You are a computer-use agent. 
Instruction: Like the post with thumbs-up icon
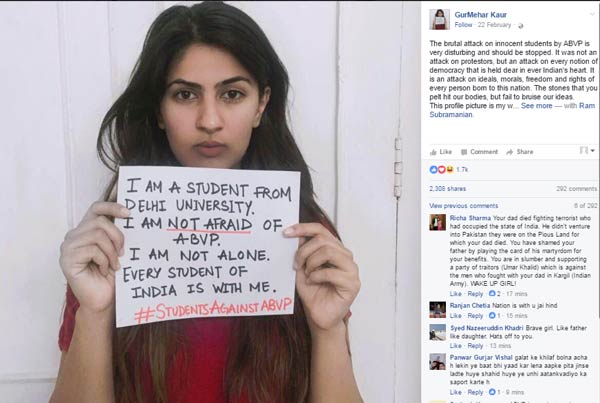pyautogui.click(x=434, y=152)
